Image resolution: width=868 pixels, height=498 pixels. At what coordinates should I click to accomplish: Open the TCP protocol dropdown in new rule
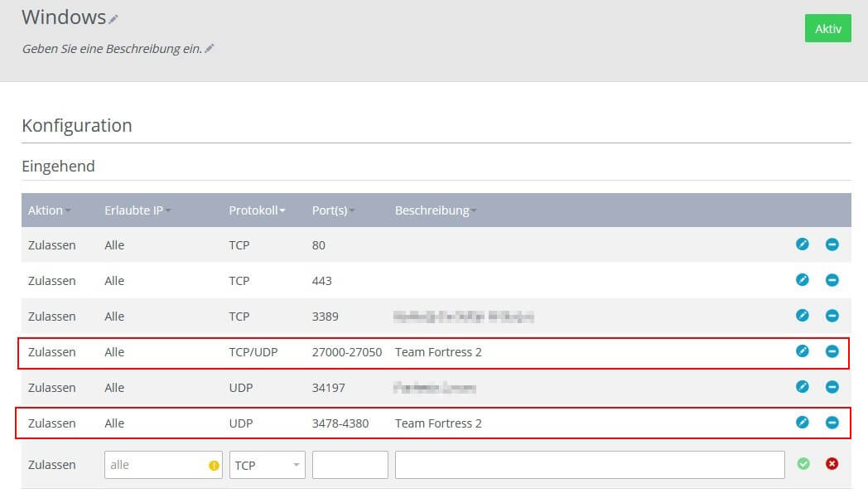tap(267, 465)
